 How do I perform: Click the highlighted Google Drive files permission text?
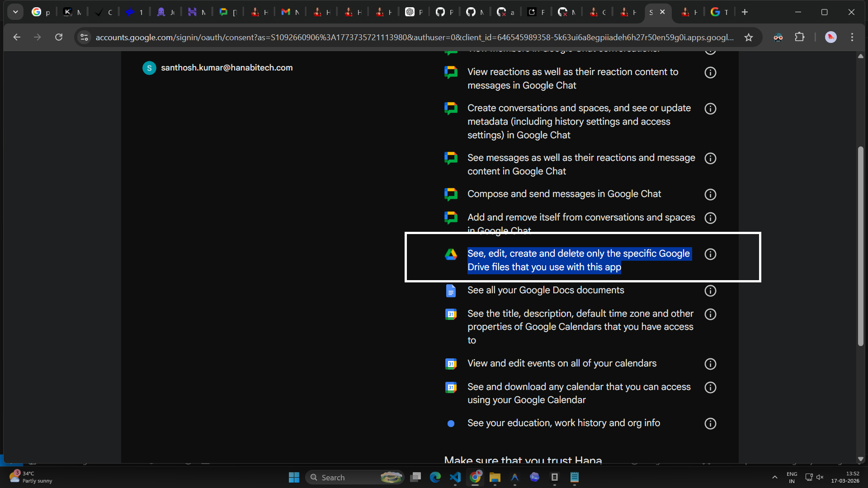578,260
